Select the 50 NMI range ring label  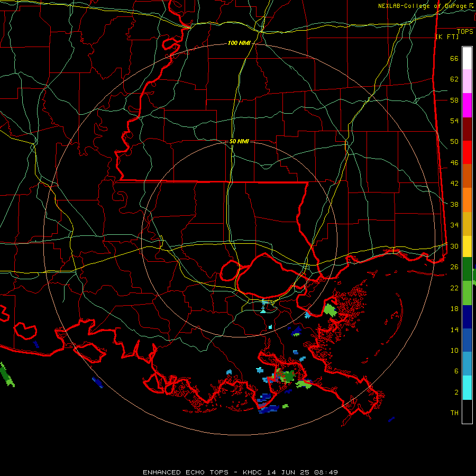pyautogui.click(x=239, y=141)
